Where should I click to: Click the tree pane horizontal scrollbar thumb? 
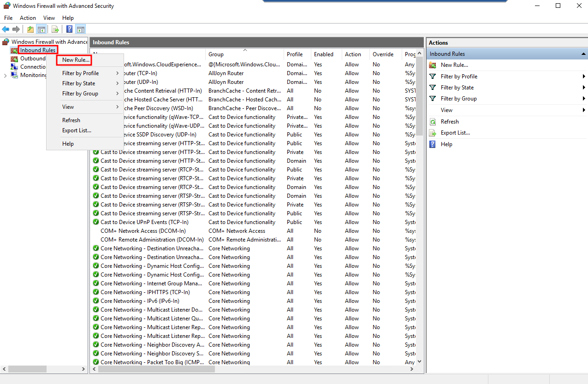point(28,369)
